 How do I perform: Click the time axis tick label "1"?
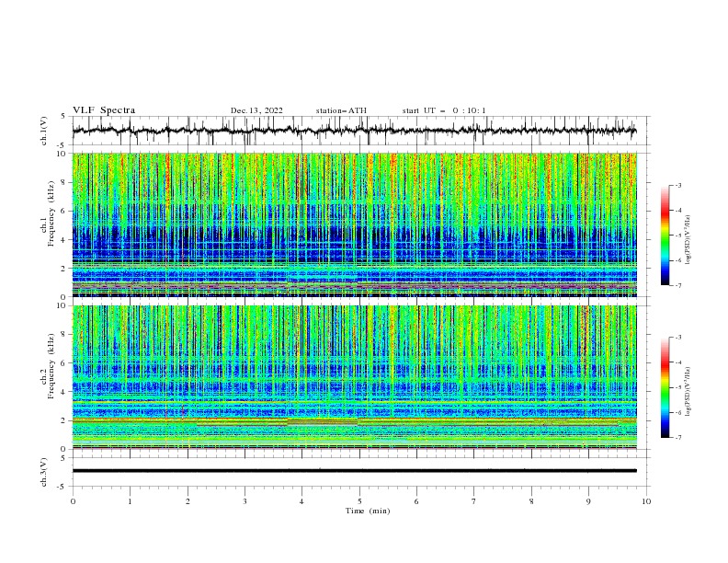[130, 501]
